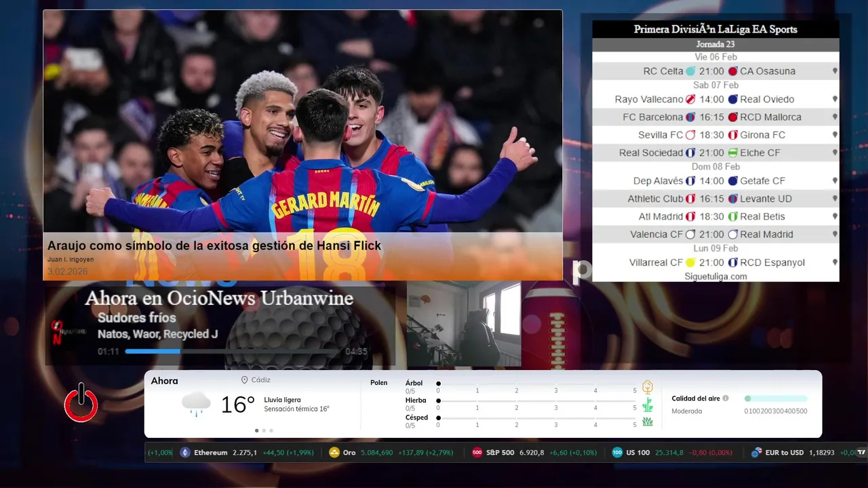Click the Árbol pollen level slider
This screenshot has width=868, height=488.
coord(536,384)
